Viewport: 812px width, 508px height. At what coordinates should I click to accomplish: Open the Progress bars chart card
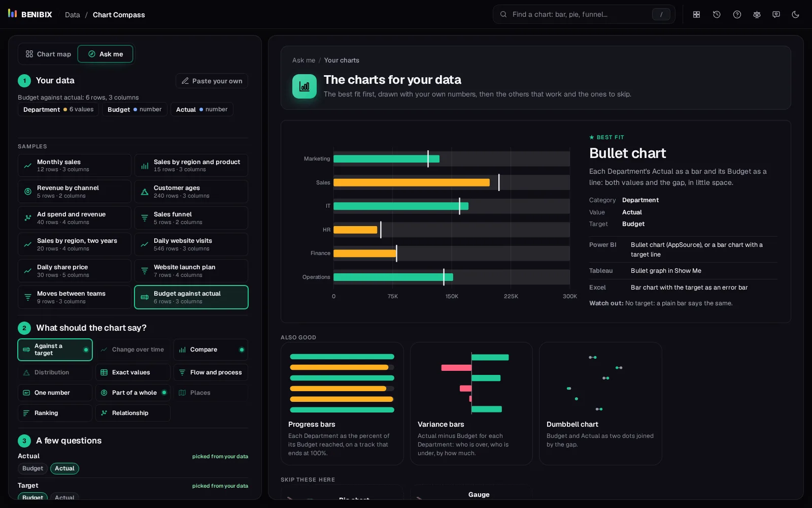coord(342,403)
